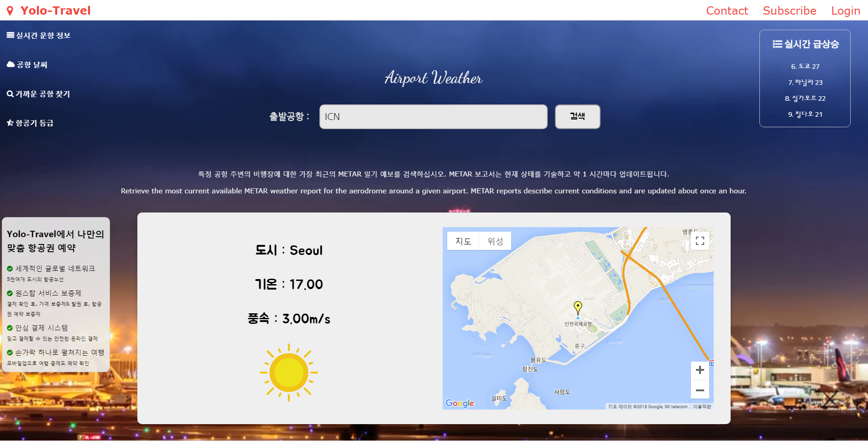Image resolution: width=868 pixels, height=441 pixels.
Task: Switch the map to 지도 view
Action: (x=463, y=241)
